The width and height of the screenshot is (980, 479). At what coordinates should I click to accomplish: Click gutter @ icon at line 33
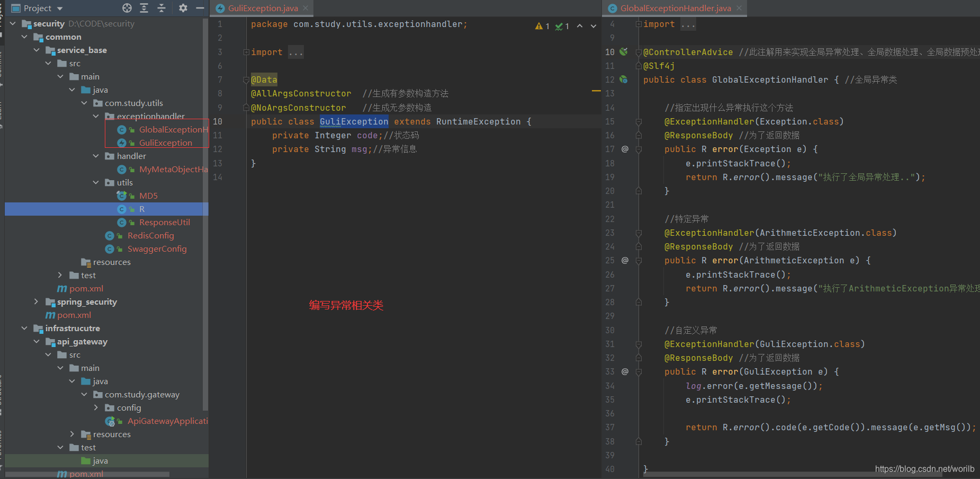(x=625, y=371)
